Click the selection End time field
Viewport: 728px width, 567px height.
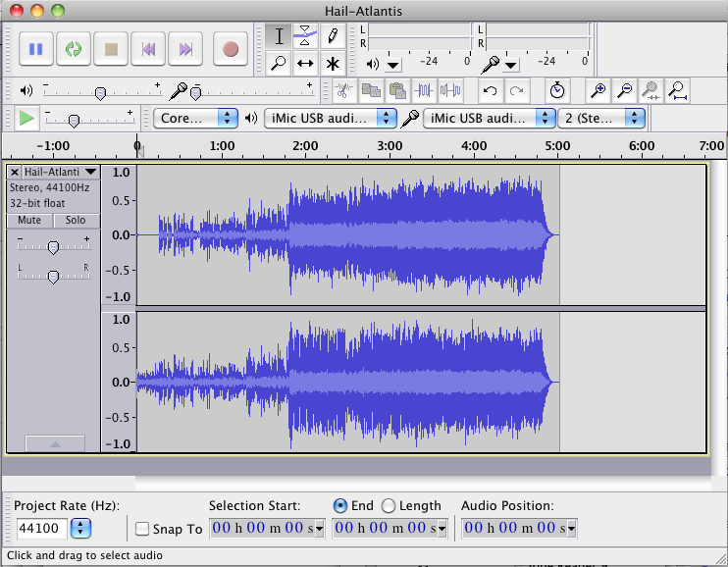pyautogui.click(x=385, y=528)
